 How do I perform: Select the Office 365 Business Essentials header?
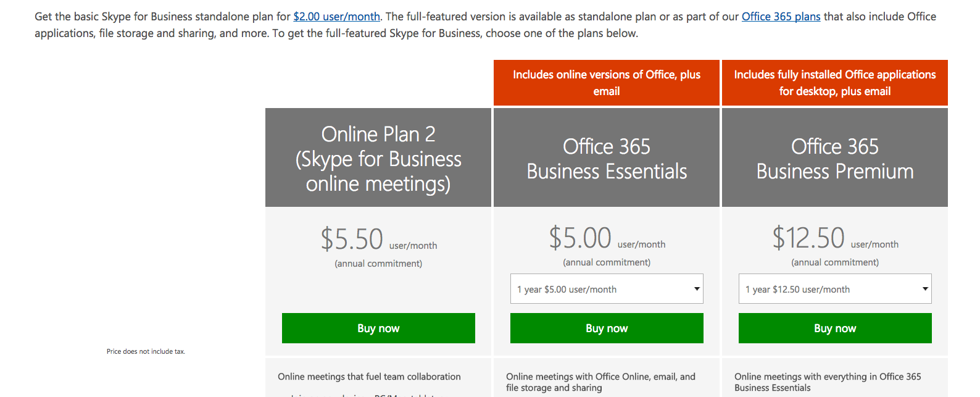coord(607,158)
